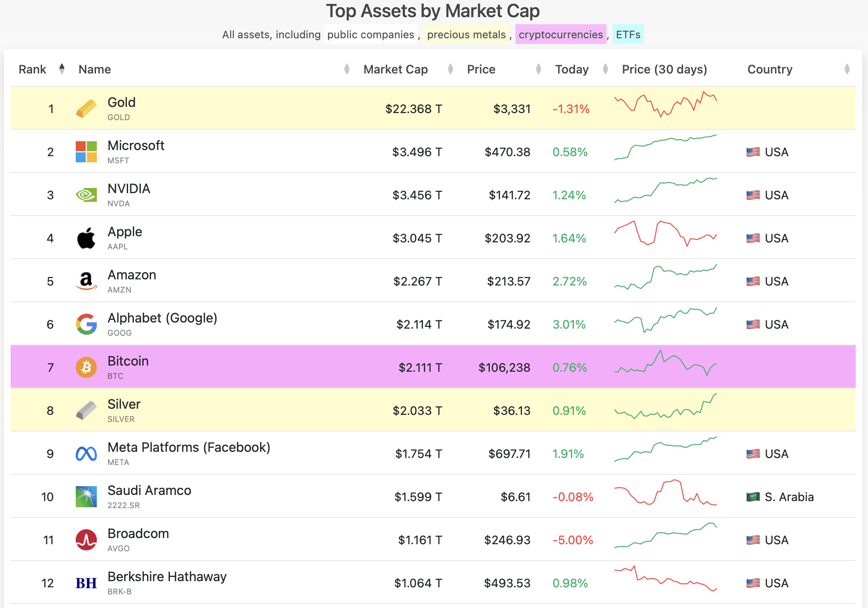868x608 pixels.
Task: Select the precious metals filter tag
Action: coord(466,34)
